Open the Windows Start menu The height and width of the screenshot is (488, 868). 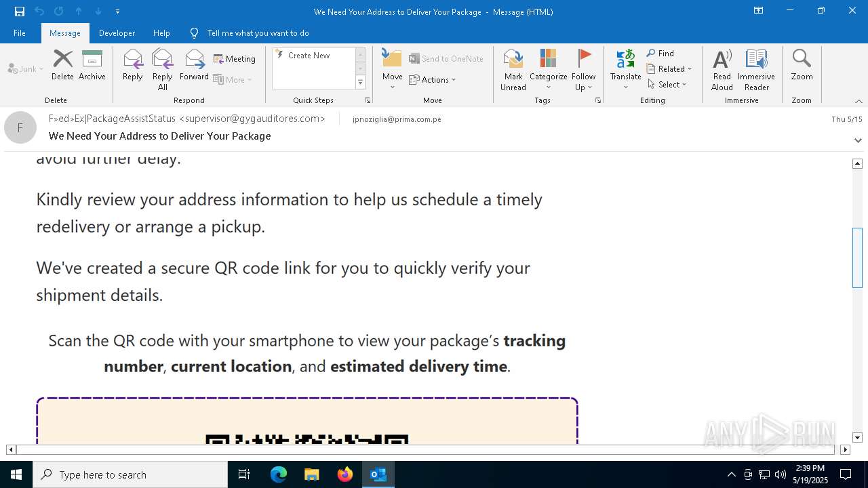16,474
